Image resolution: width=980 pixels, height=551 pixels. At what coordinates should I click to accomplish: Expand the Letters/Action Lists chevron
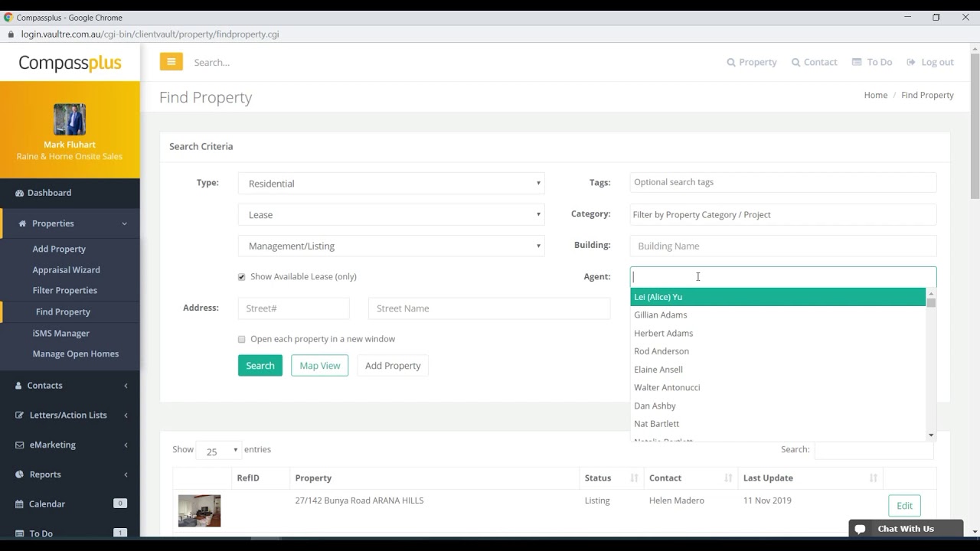tap(126, 415)
